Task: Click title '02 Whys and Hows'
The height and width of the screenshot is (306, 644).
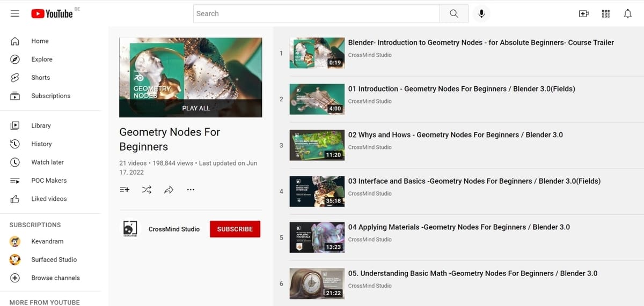Action: coord(456,135)
